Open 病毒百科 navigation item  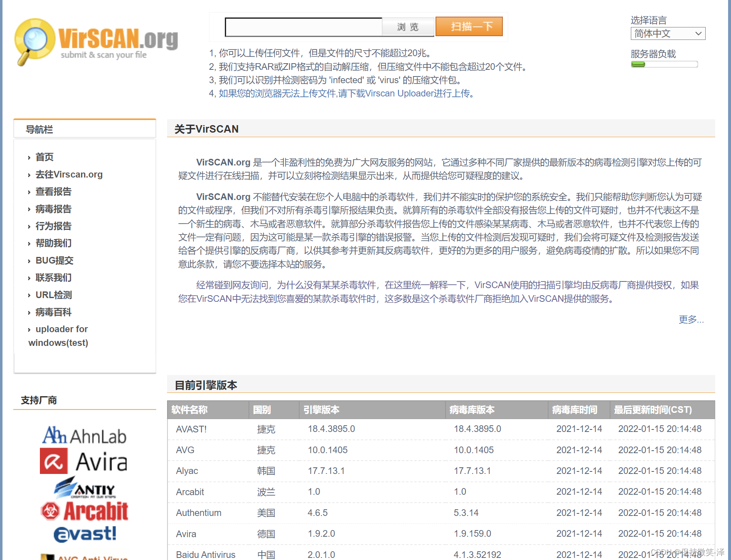pos(54,312)
